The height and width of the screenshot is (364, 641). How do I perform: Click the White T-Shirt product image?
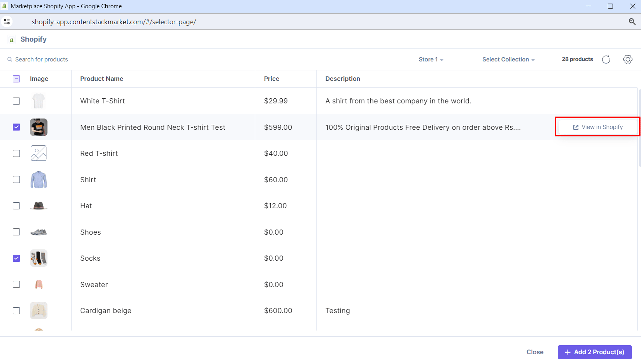39,101
